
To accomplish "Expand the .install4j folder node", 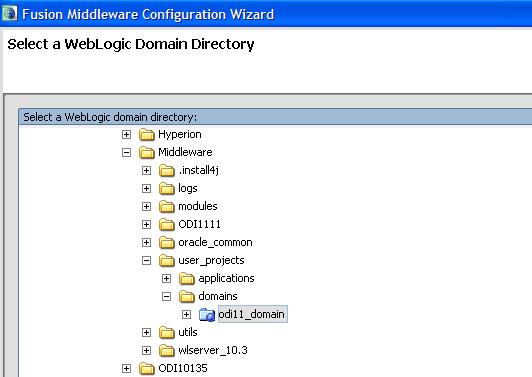I will tap(146, 170).
